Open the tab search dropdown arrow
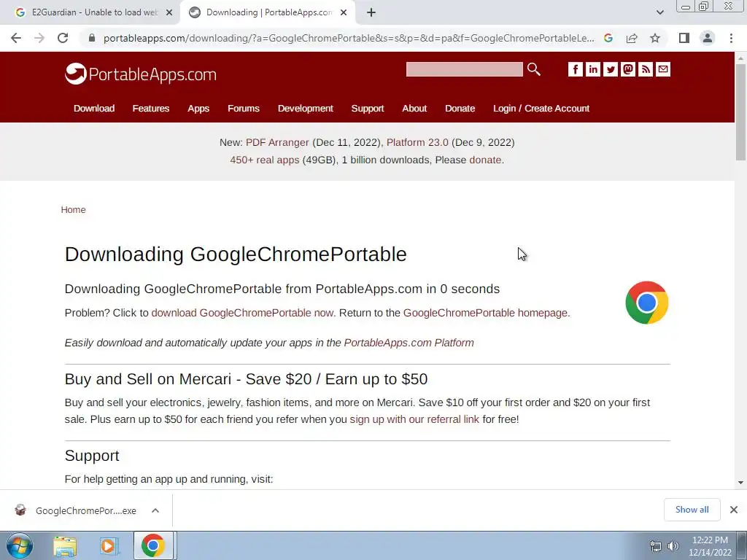This screenshot has height=560, width=747. tap(659, 12)
